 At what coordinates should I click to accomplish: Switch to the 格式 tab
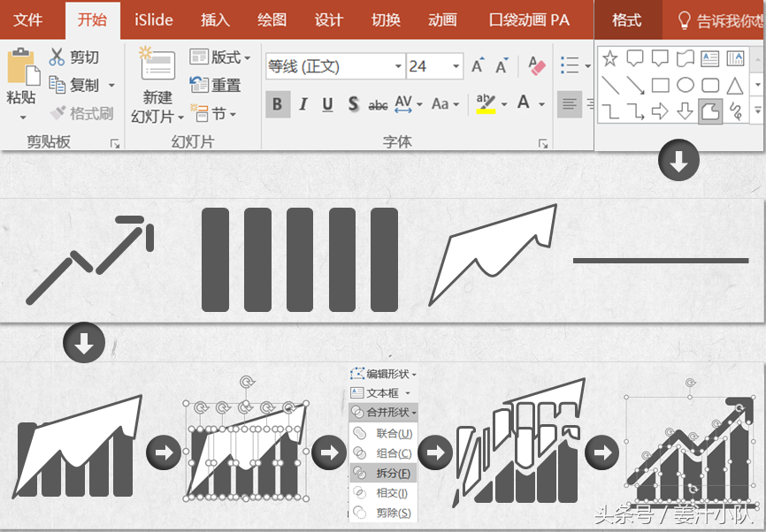tap(627, 20)
